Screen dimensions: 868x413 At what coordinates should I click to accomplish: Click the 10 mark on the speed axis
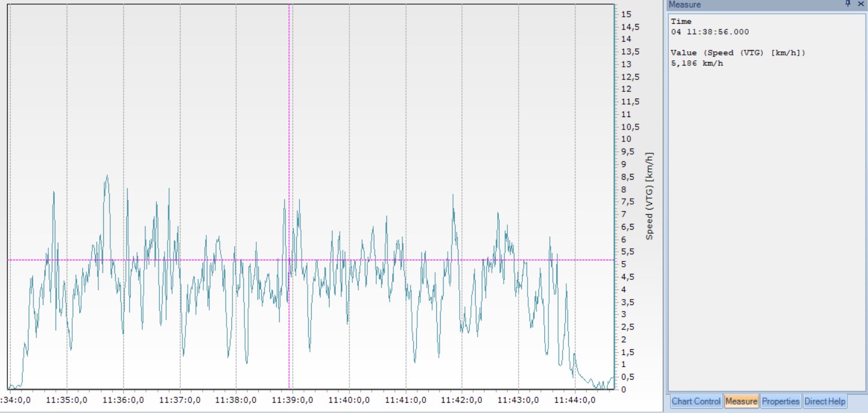pos(626,139)
